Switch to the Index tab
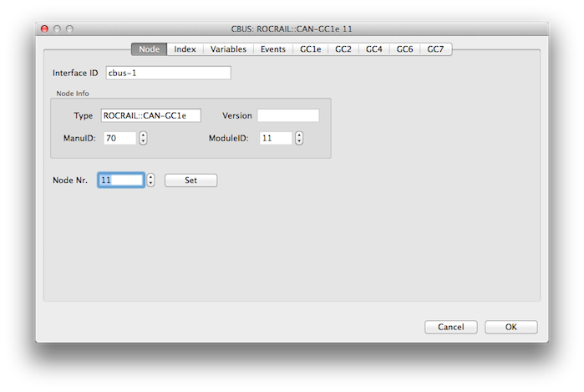The height and width of the screenshot is (392, 584). [x=185, y=49]
